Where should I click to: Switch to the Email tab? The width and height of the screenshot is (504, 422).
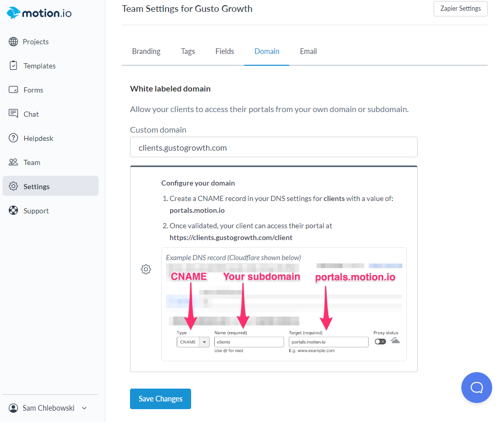click(x=308, y=51)
